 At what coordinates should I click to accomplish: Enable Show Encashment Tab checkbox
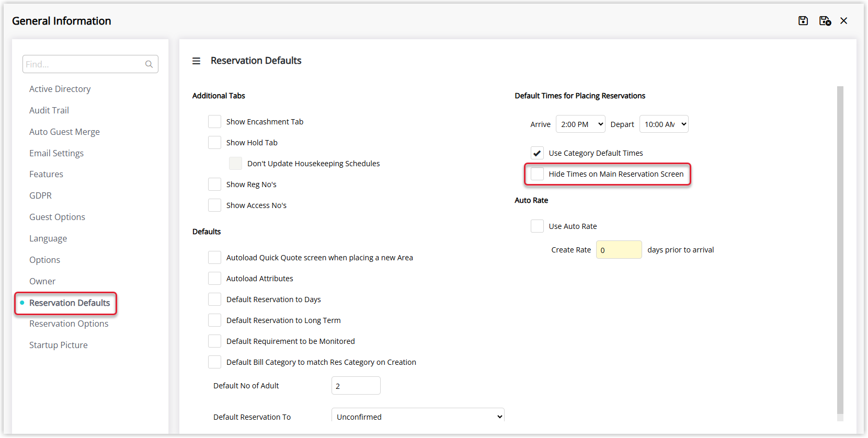pyautogui.click(x=214, y=122)
